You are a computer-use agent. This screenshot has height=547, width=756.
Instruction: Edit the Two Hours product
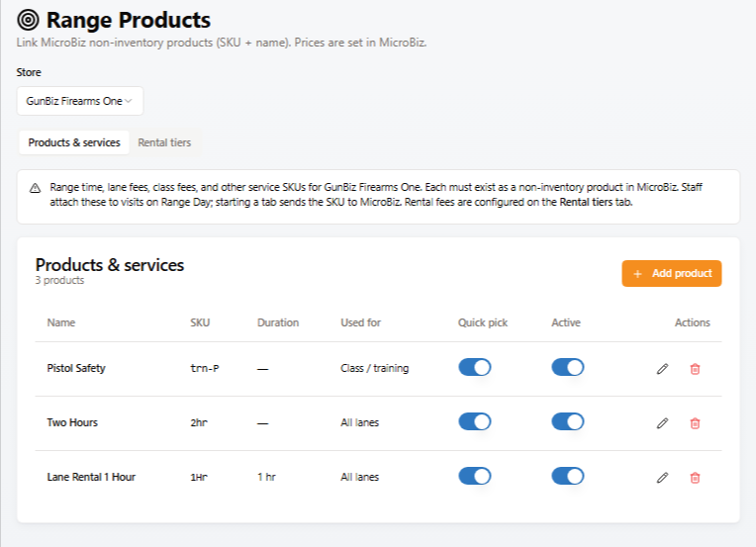[x=662, y=423]
